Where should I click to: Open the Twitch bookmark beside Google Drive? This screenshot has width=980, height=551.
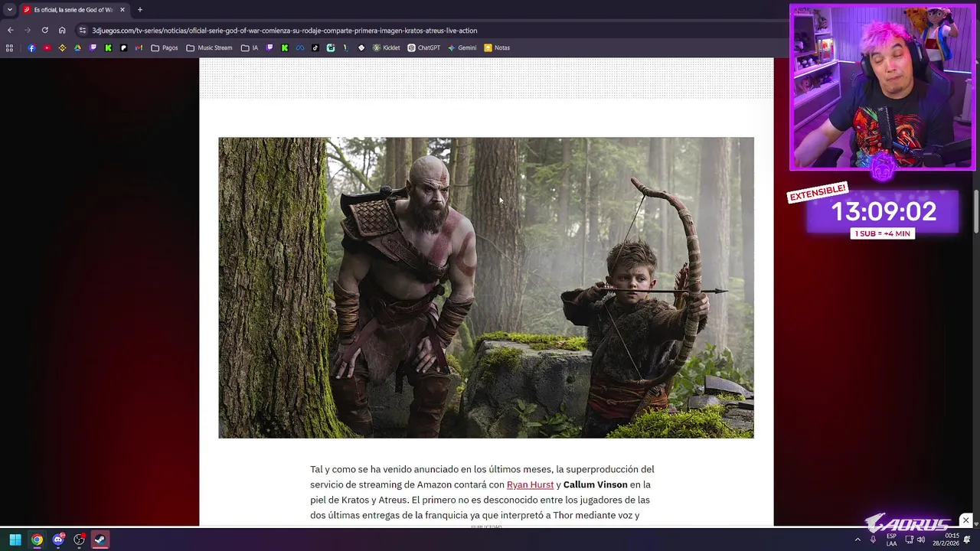click(93, 47)
